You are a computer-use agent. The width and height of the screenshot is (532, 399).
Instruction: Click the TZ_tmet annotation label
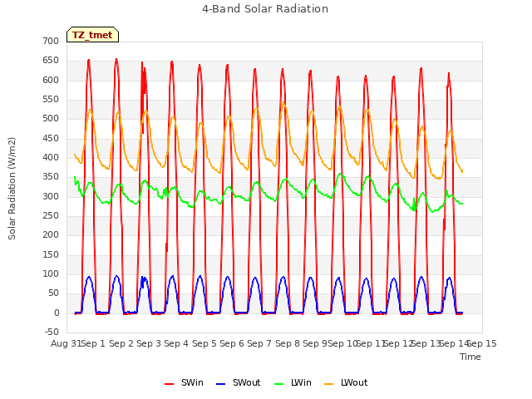(x=92, y=35)
